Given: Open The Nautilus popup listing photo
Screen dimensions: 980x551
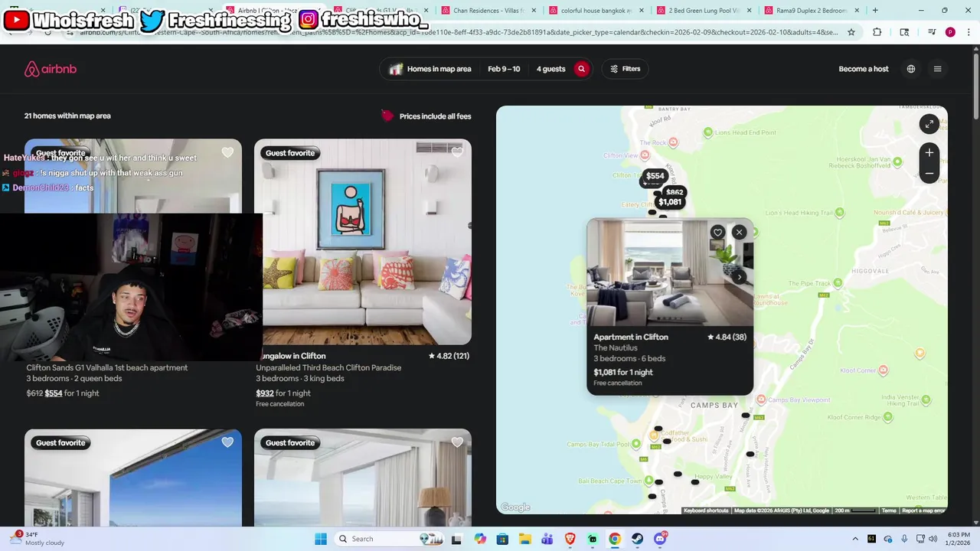Looking at the screenshot, I should coord(670,272).
